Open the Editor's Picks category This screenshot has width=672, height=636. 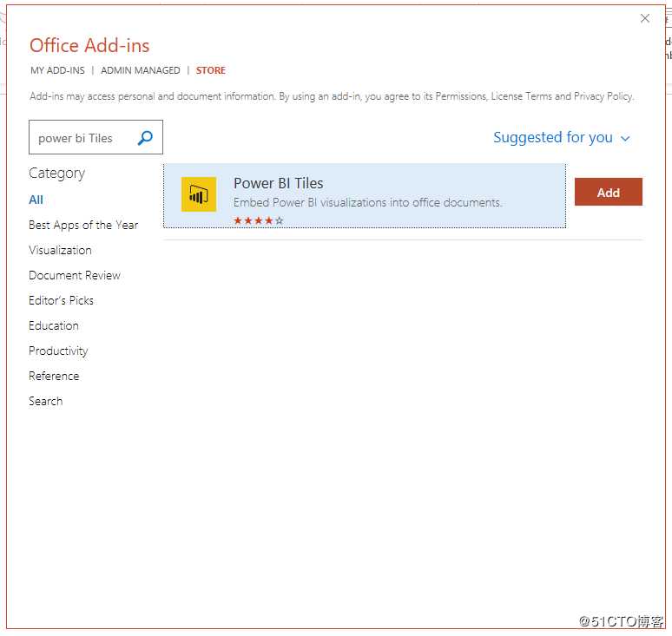(61, 301)
